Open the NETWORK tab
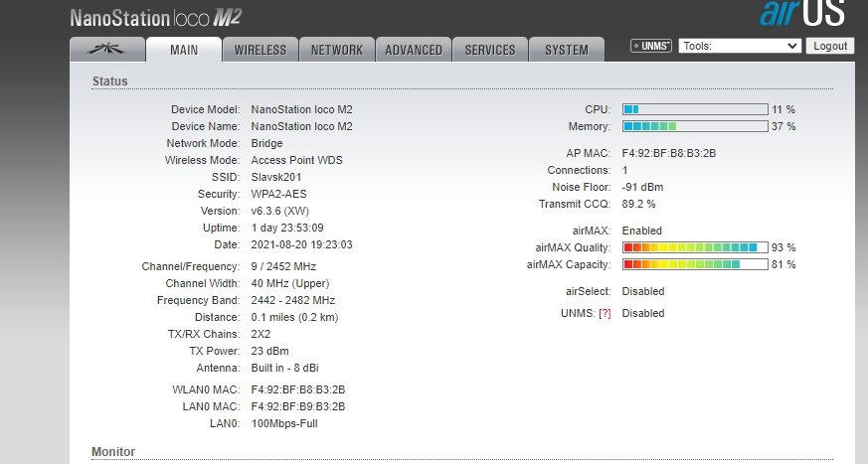The image size is (868, 464). coord(337,50)
